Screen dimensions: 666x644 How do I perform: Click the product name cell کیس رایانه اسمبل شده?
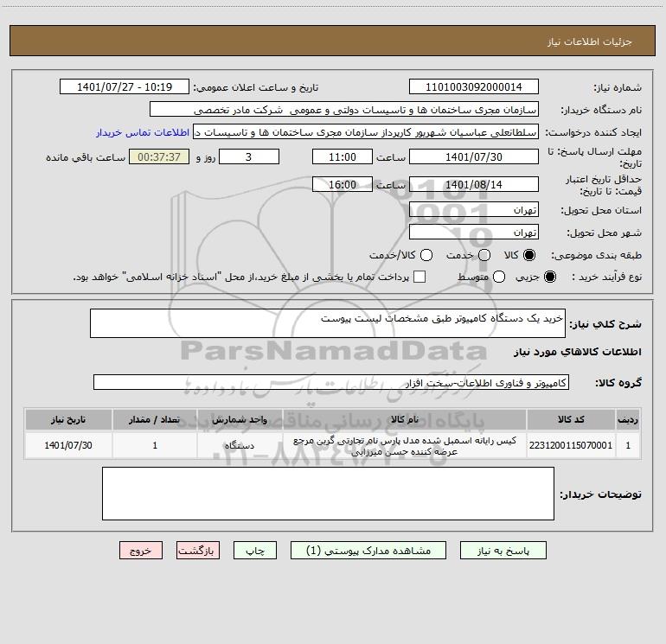(x=405, y=445)
